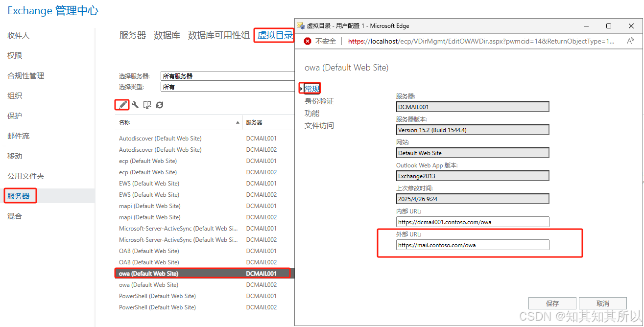Click the Outlook Web App 版本 field
Image resolution: width=644 pixels, height=327 pixels.
point(473,176)
